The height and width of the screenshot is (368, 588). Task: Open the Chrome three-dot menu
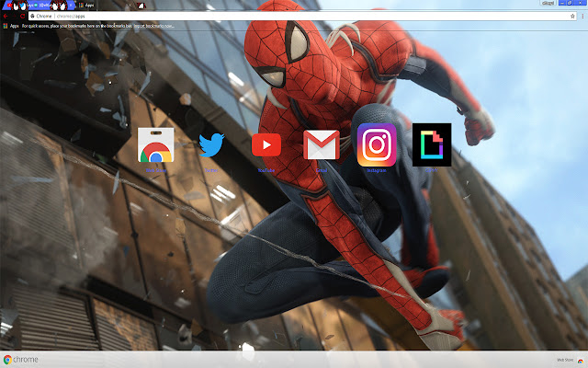click(x=582, y=17)
